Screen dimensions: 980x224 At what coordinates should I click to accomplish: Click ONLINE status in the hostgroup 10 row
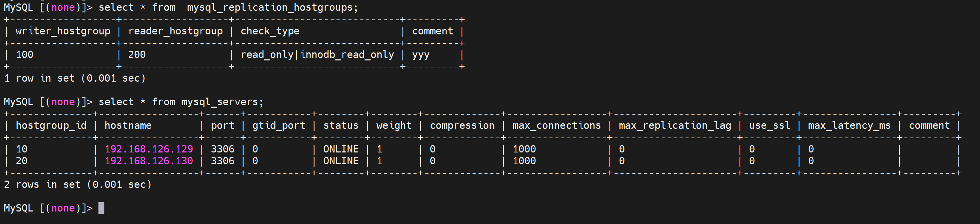coord(341,149)
